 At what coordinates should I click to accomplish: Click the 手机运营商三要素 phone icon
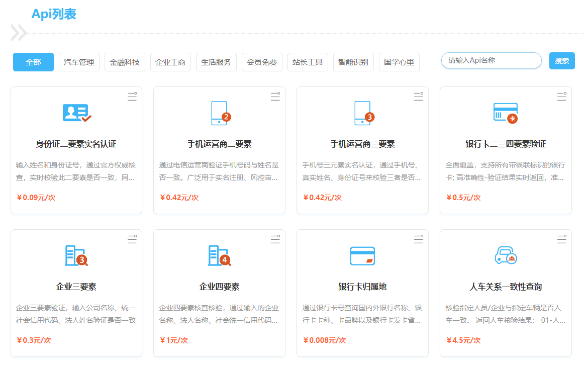coord(363,113)
